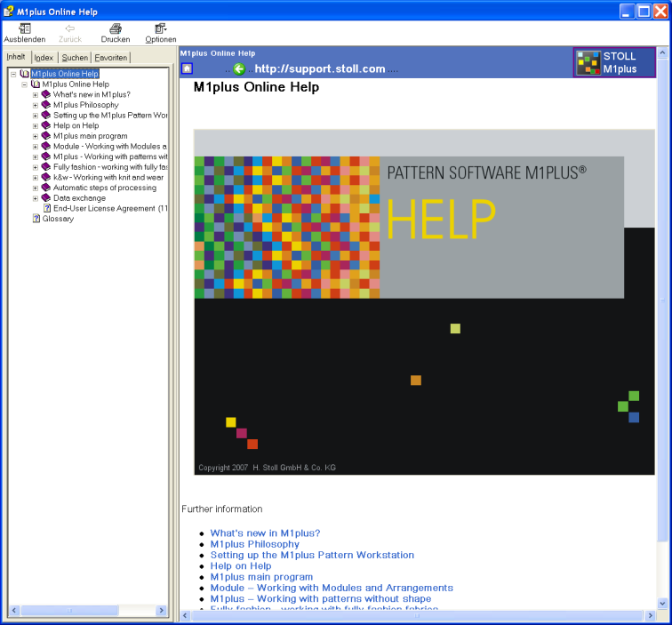This screenshot has width=672, height=625.
Task: Expand the Help on Help node
Action: [x=36, y=125]
